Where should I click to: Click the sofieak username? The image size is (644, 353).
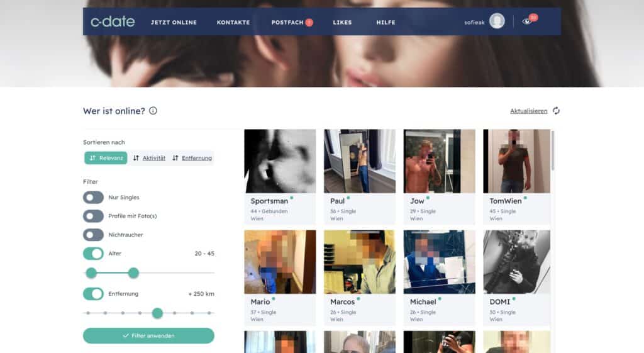click(x=474, y=23)
